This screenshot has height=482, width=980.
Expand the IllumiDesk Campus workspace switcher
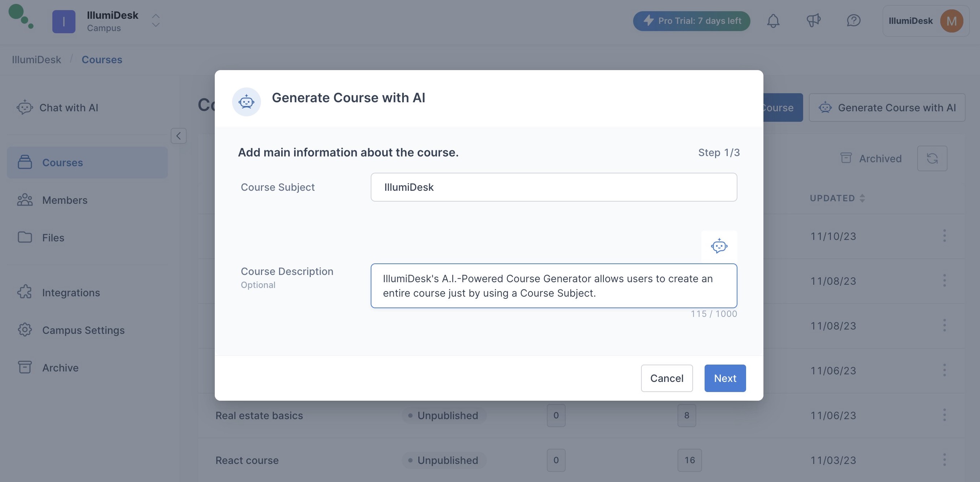155,21
